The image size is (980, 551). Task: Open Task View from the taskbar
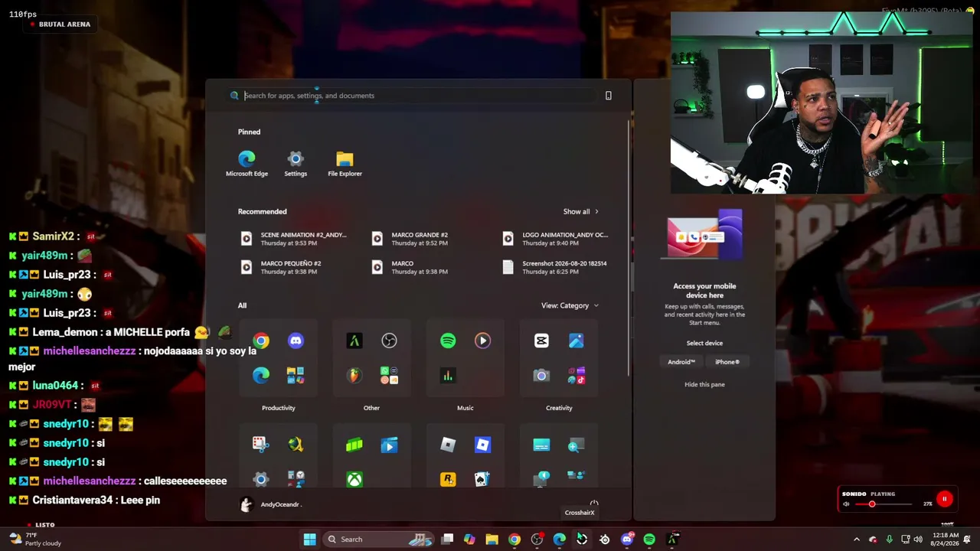pyautogui.click(x=447, y=540)
